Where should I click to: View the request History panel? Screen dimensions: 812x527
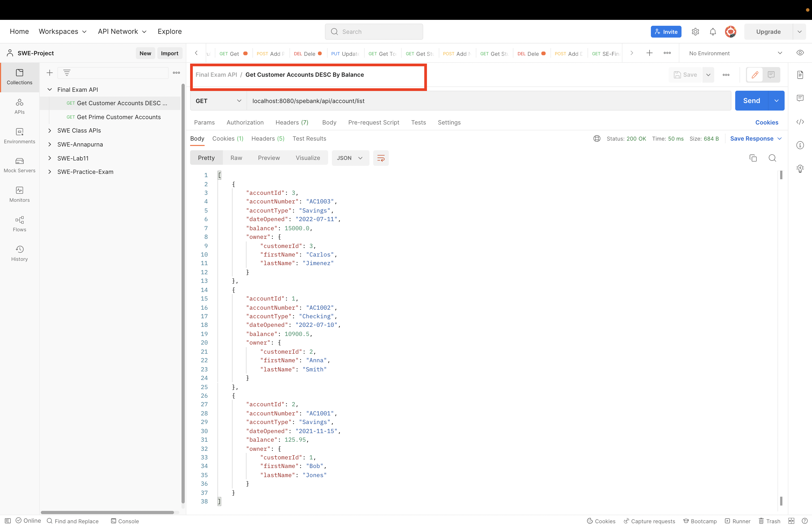point(19,253)
